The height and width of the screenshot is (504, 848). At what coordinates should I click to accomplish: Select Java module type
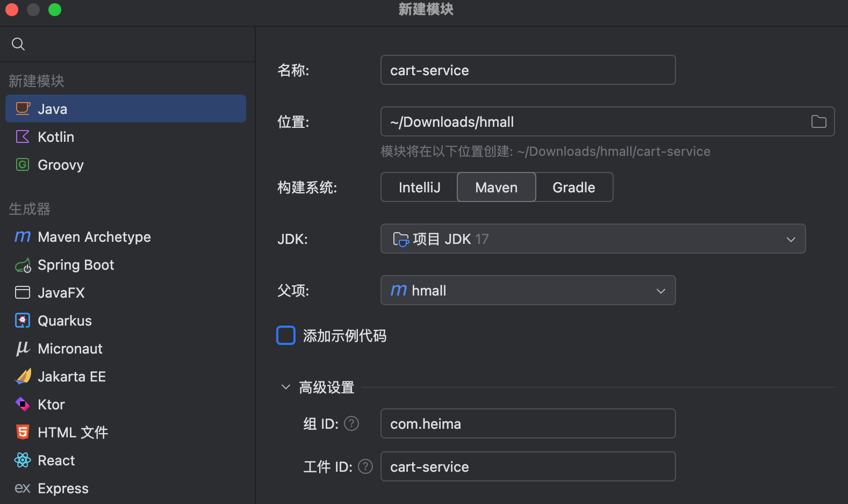tap(126, 109)
